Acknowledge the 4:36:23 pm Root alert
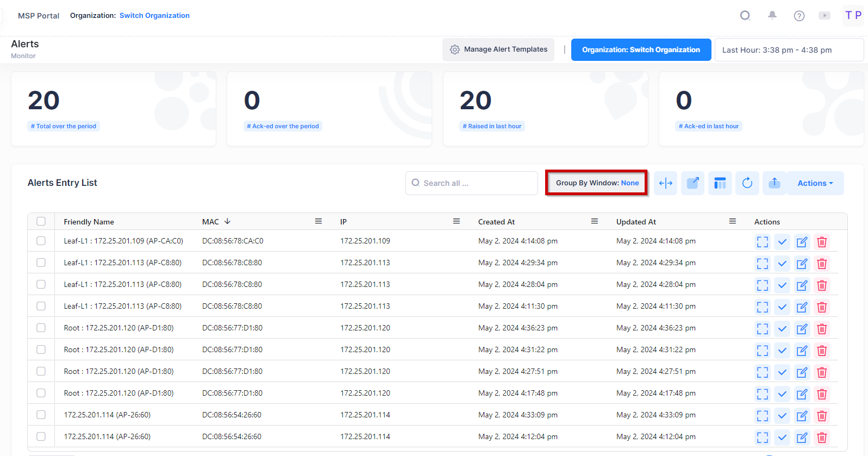Image resolution: width=868 pixels, height=456 pixels. (782, 329)
